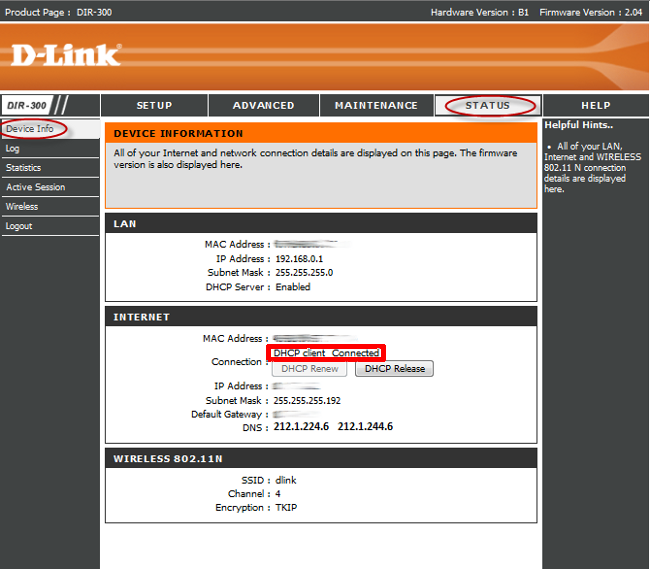Click the DEVICE INFORMATION heading
The image size is (650, 569).
click(x=178, y=133)
